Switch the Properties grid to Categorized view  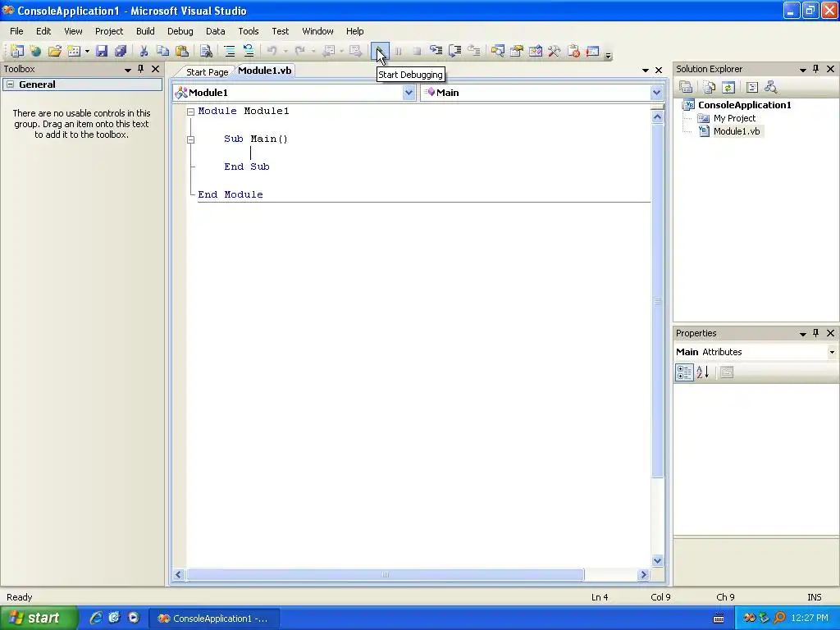coord(684,372)
